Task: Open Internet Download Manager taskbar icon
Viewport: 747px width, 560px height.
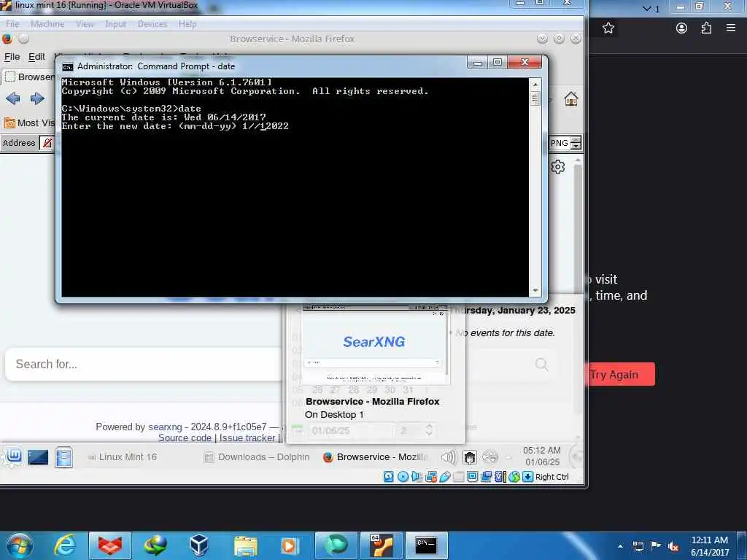Action: (x=155, y=545)
